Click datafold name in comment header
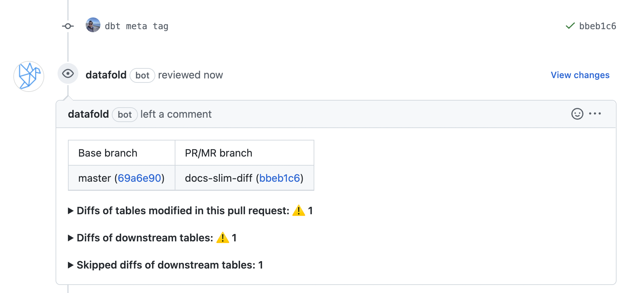Viewport: 644px width, 293px height. (88, 114)
